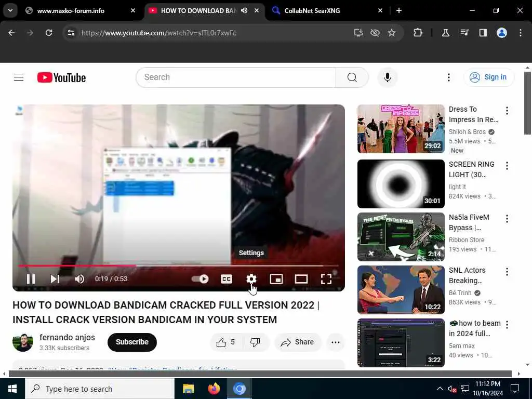Open the Chrome profile avatar
Image resolution: width=532 pixels, height=399 pixels.
pyautogui.click(x=502, y=33)
